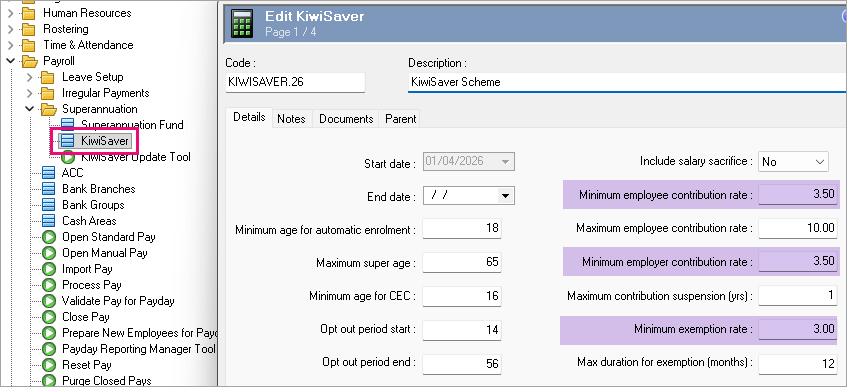Open the End date dropdown arrow
Viewport: 847px width, 387px height.
(x=506, y=196)
